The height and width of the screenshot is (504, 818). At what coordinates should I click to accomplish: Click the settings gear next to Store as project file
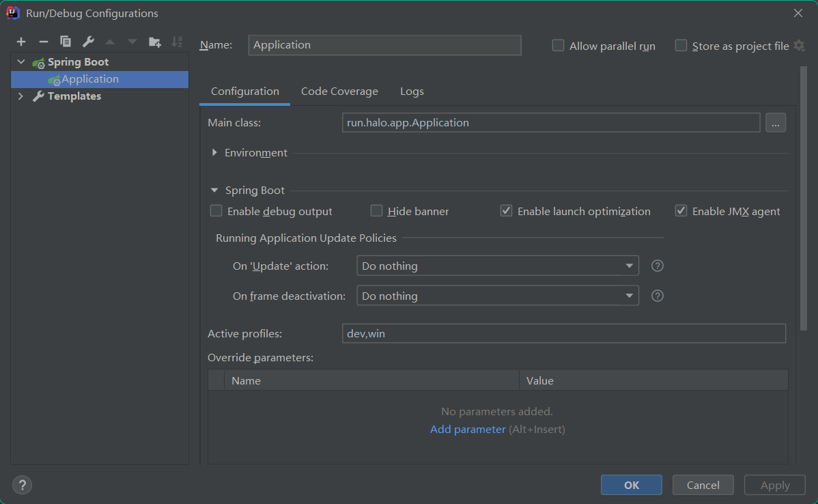pos(799,45)
